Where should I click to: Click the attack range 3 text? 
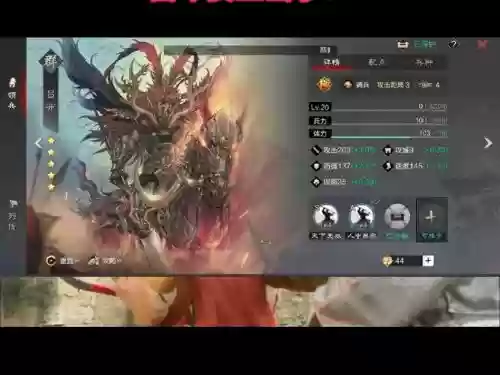pos(393,85)
